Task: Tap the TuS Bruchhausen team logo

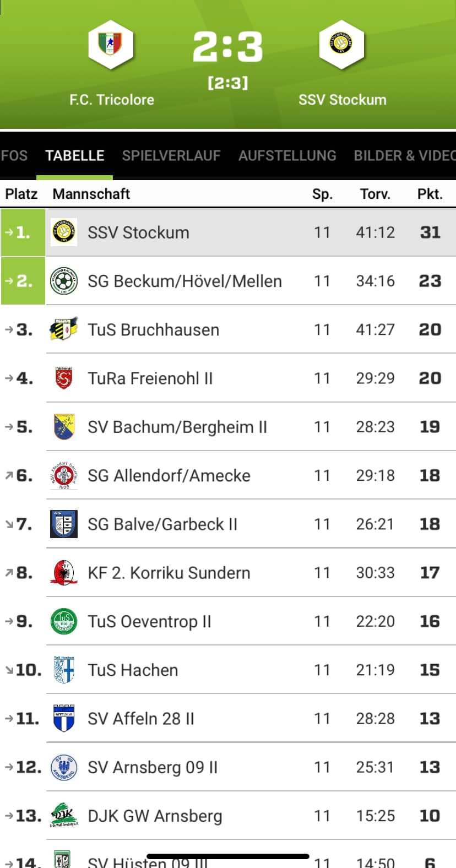Action: click(x=63, y=329)
